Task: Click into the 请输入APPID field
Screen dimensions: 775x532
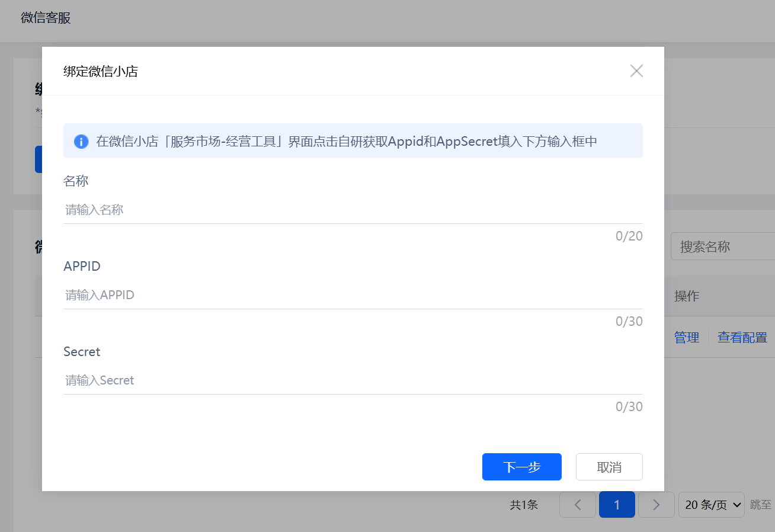Action: (x=353, y=295)
